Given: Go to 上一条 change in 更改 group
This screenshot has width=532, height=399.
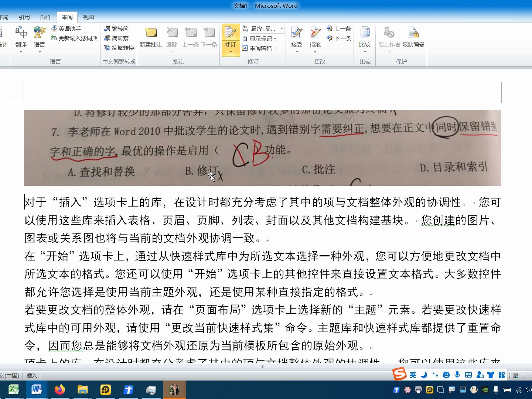Looking at the screenshot, I should click(339, 28).
